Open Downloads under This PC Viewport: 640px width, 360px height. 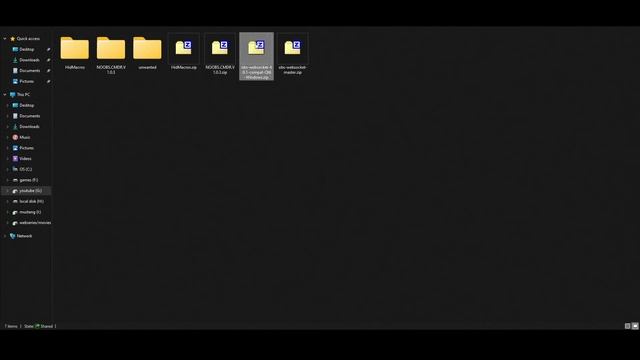26,127
